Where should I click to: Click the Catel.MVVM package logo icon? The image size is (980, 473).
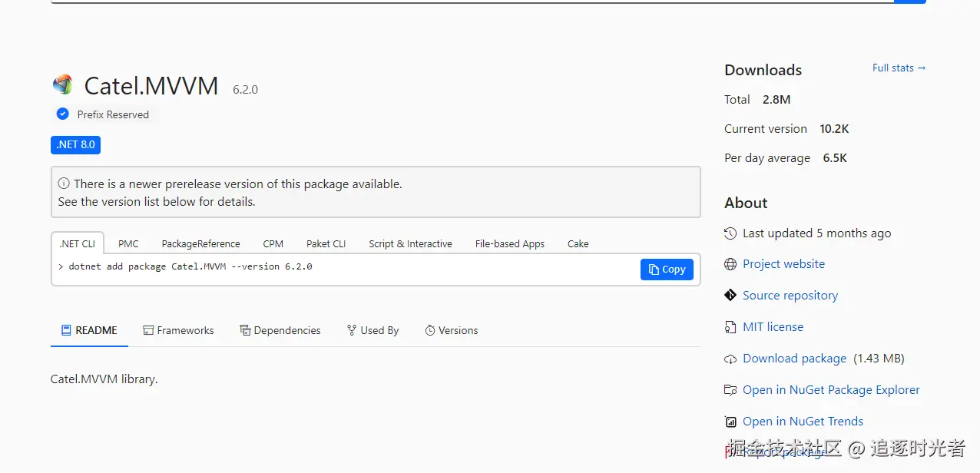[x=62, y=84]
